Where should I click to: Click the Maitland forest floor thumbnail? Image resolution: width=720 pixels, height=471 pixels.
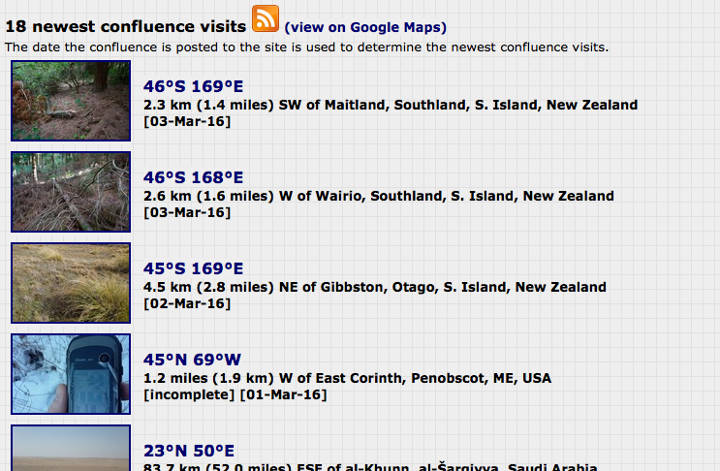(x=71, y=101)
